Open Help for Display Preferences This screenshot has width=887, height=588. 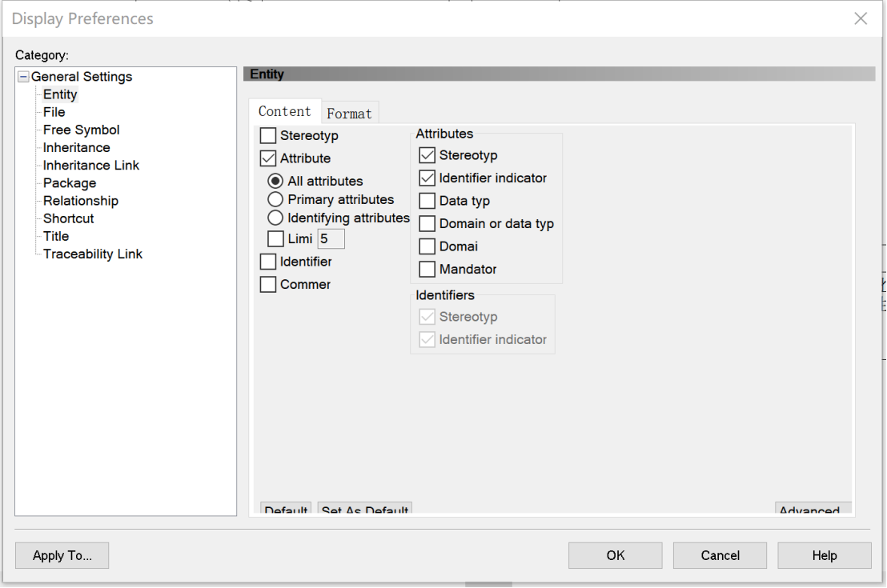point(824,555)
